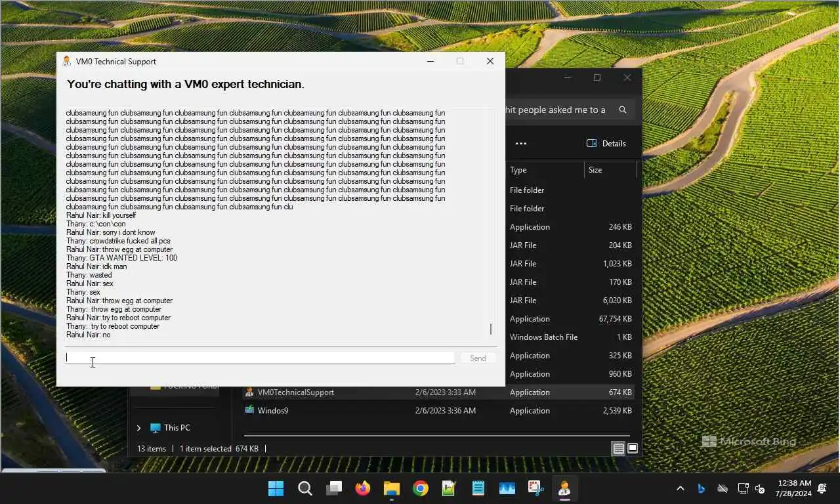Click the 2,539 KB size cell
This screenshot has height=504, width=840.
618,411
